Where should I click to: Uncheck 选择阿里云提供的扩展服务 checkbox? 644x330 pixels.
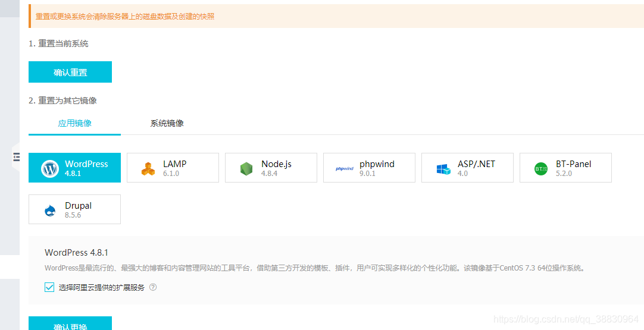[x=49, y=287]
